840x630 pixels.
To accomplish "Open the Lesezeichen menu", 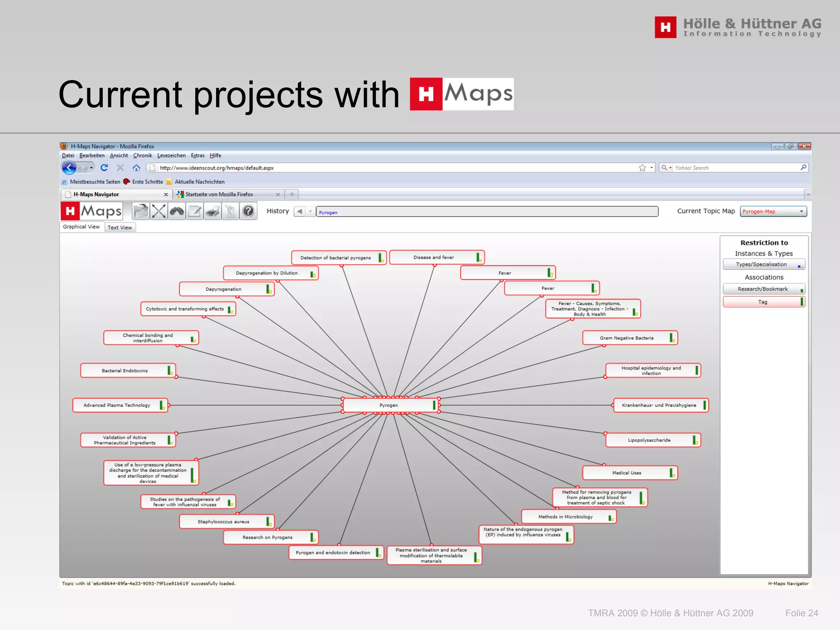I will pos(171,155).
